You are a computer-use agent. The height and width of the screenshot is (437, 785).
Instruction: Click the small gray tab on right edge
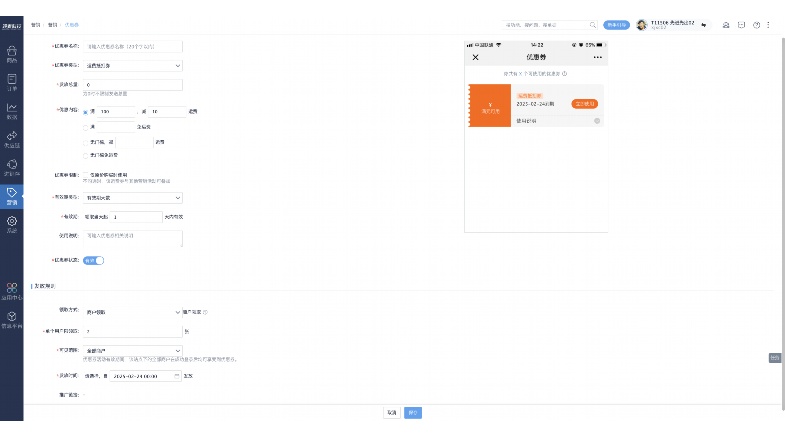click(x=774, y=358)
